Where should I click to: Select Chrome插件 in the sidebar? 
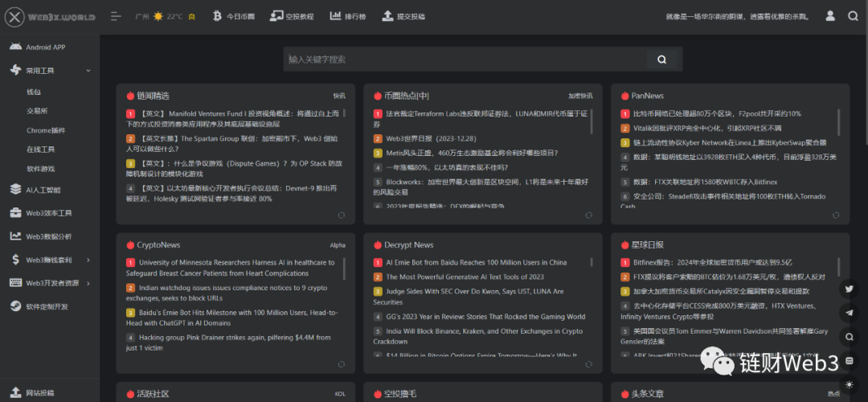[x=46, y=130]
